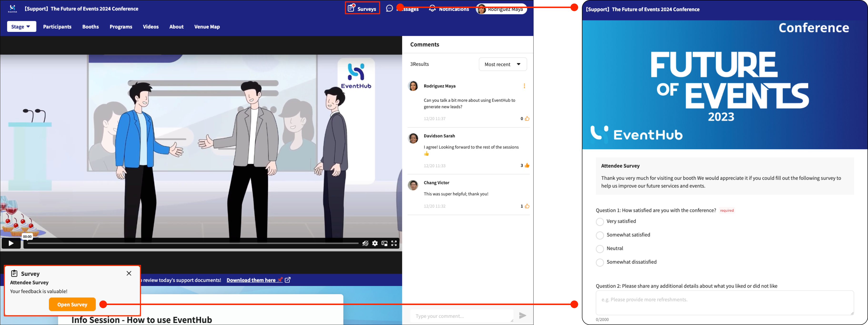The width and height of the screenshot is (868, 325).
Task: Click Davidson Sarah avatar
Action: pos(413,138)
